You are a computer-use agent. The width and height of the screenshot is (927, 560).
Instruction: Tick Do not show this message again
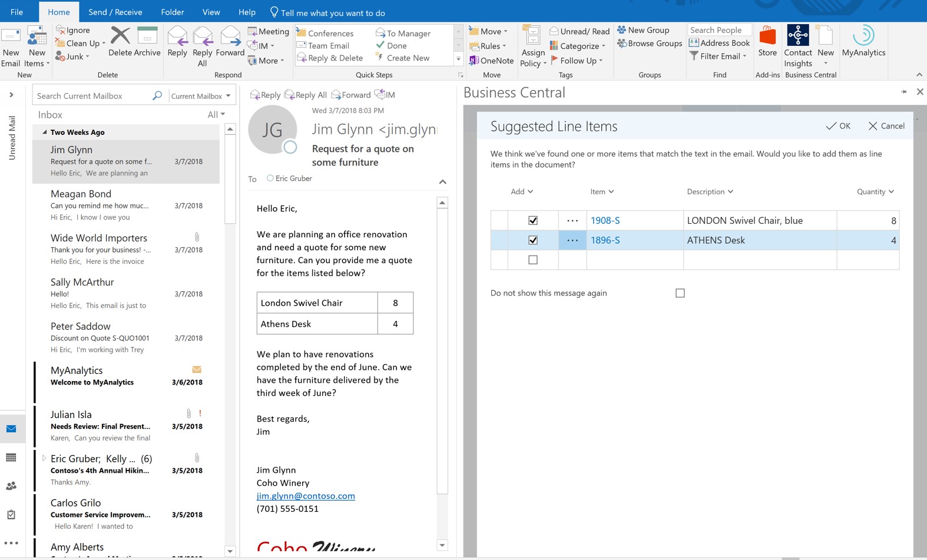click(680, 293)
